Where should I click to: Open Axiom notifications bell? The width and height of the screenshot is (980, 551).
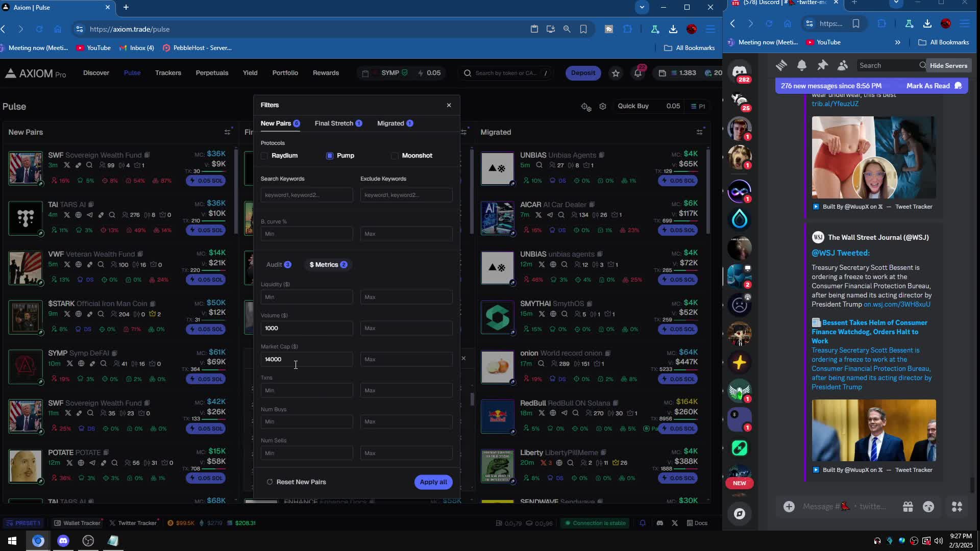pos(638,73)
